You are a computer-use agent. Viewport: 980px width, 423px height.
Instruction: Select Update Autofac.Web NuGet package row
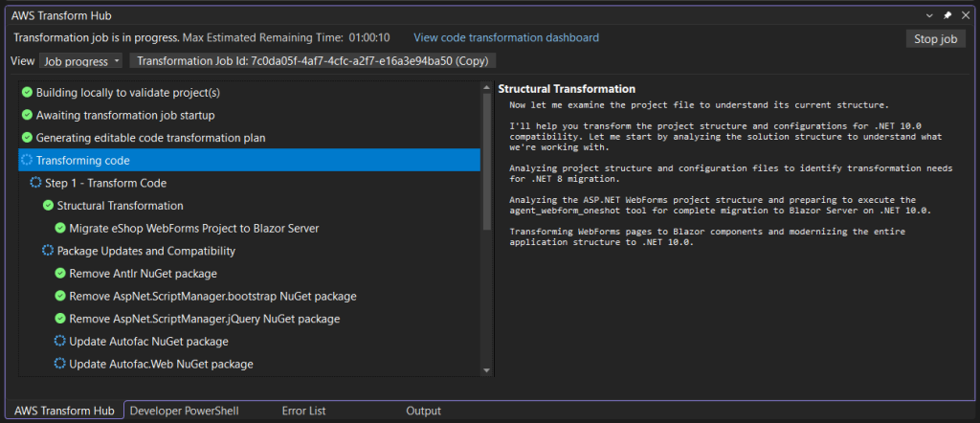click(x=250, y=364)
